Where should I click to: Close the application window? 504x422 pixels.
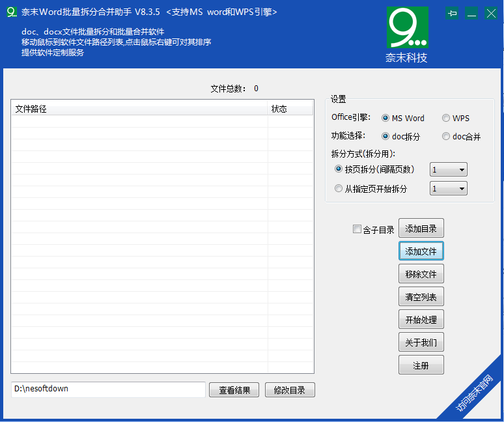coord(490,13)
